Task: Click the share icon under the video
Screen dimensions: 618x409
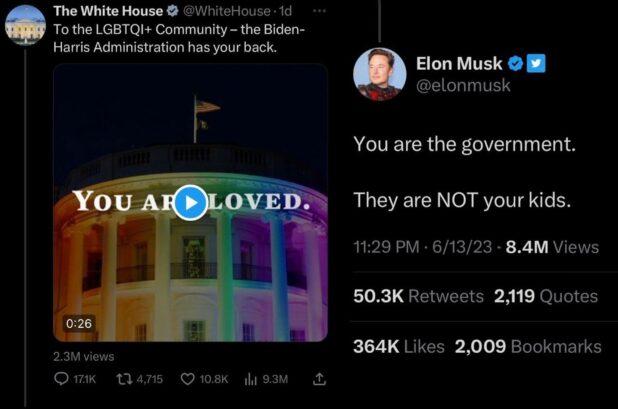Action: point(320,380)
